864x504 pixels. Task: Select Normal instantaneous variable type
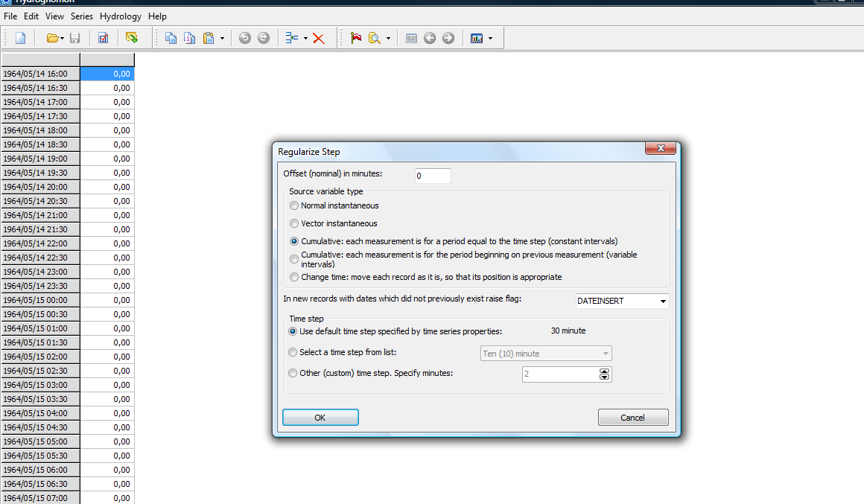294,205
